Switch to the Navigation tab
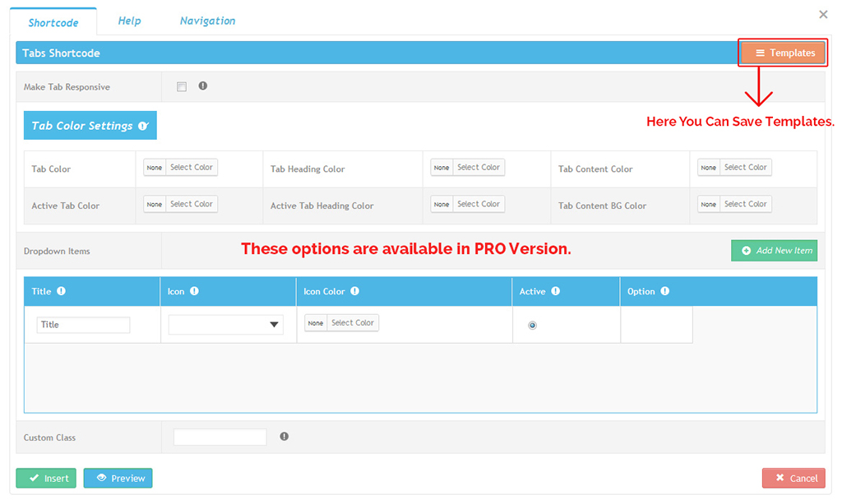Viewport: 842px width, 504px height. 207,21
